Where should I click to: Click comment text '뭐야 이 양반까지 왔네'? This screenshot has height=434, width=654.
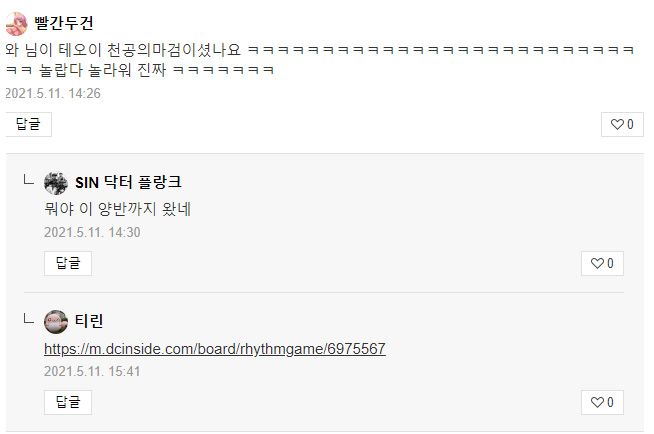[118, 209]
